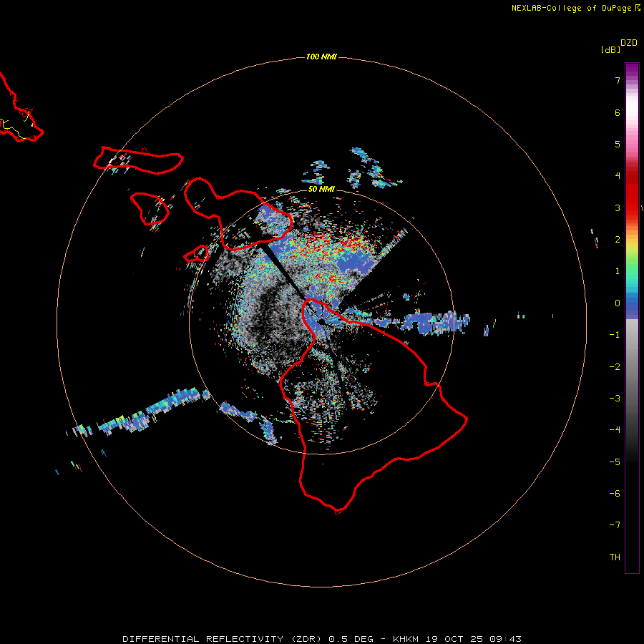
Task: Click the colorbar tick label 5
Action: point(618,144)
